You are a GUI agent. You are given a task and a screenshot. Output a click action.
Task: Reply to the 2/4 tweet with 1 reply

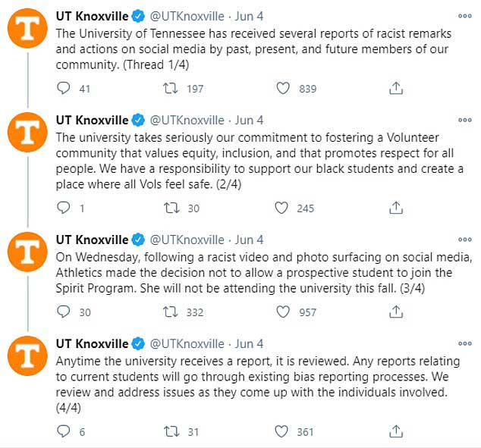64,208
